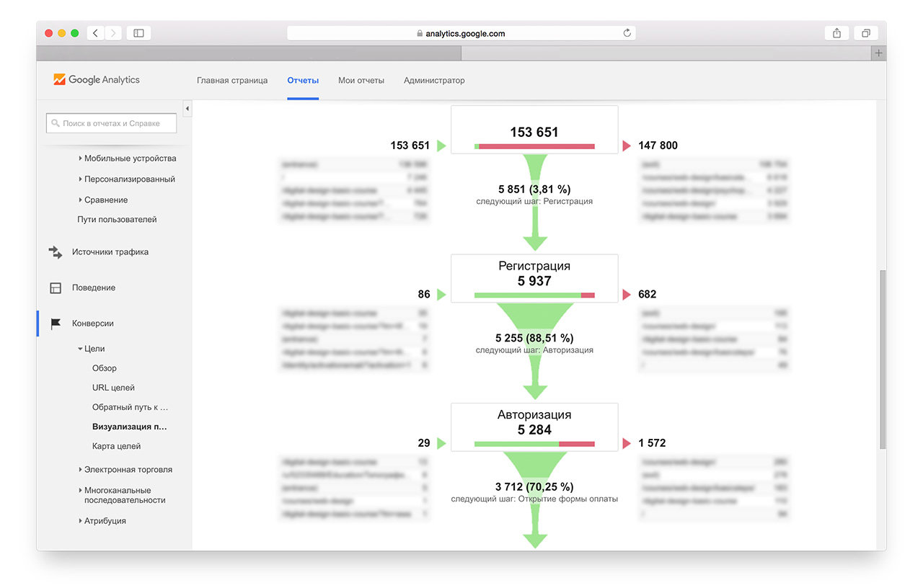923x588 pixels.
Task: Show all tabs overview icon
Action: 865,33
